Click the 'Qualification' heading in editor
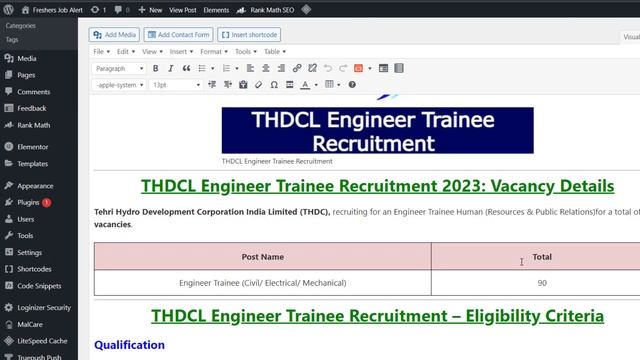This screenshot has height=360, width=640. (x=129, y=345)
